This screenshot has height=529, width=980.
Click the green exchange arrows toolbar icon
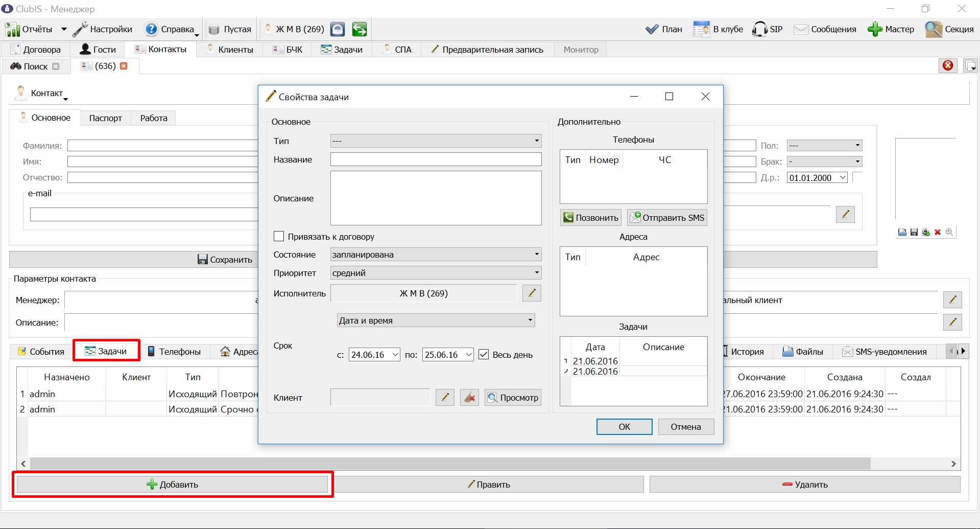click(360, 29)
